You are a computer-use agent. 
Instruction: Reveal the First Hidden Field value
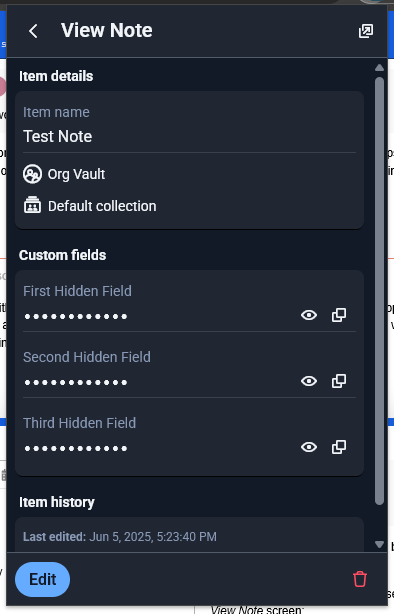pos(309,315)
